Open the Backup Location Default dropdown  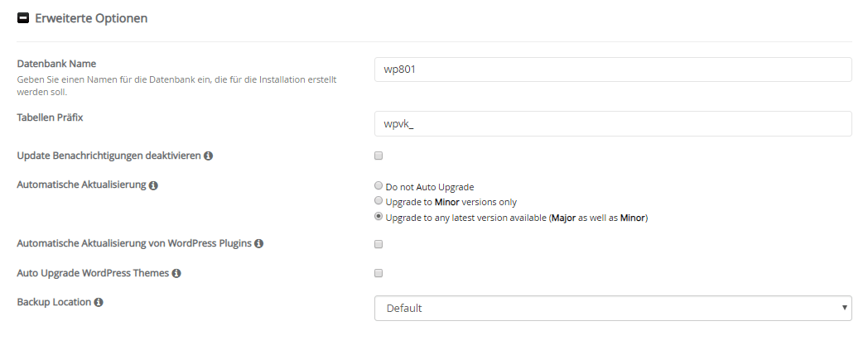[x=613, y=308]
